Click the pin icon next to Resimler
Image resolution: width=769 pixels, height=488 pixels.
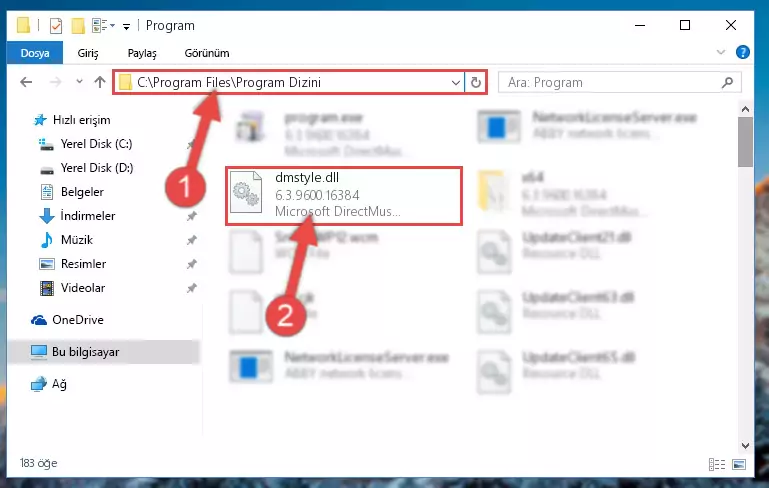tap(191, 264)
